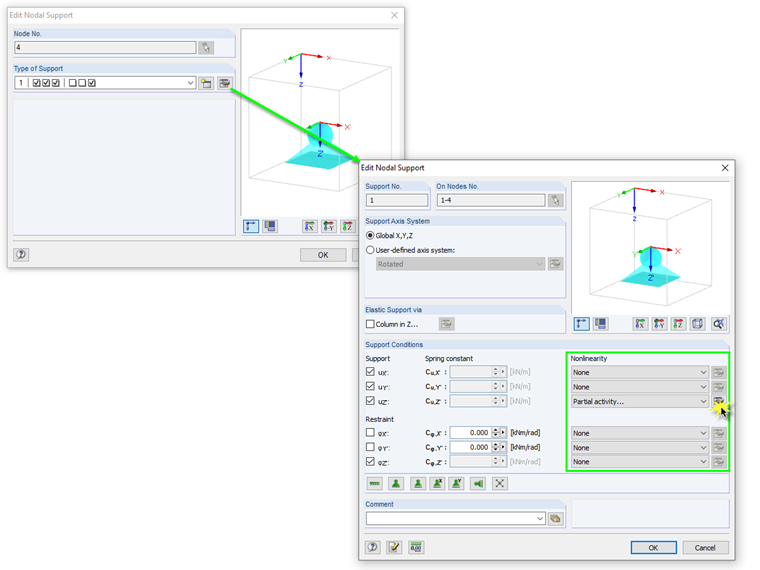Toggle uZ support checkbox

click(x=370, y=401)
